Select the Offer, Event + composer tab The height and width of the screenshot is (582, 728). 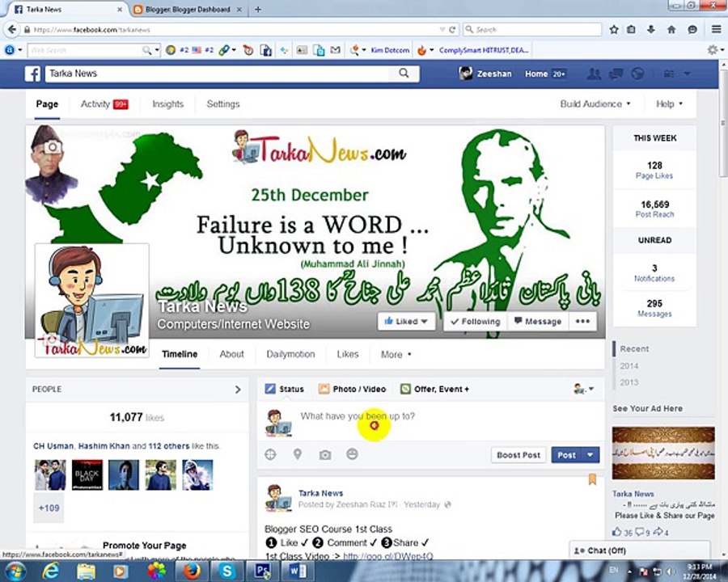pyautogui.click(x=435, y=389)
